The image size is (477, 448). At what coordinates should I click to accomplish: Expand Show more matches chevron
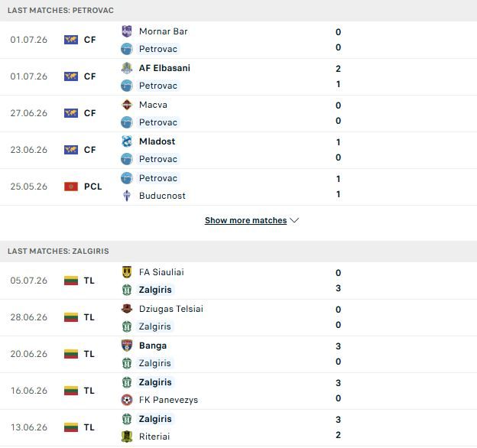click(294, 220)
